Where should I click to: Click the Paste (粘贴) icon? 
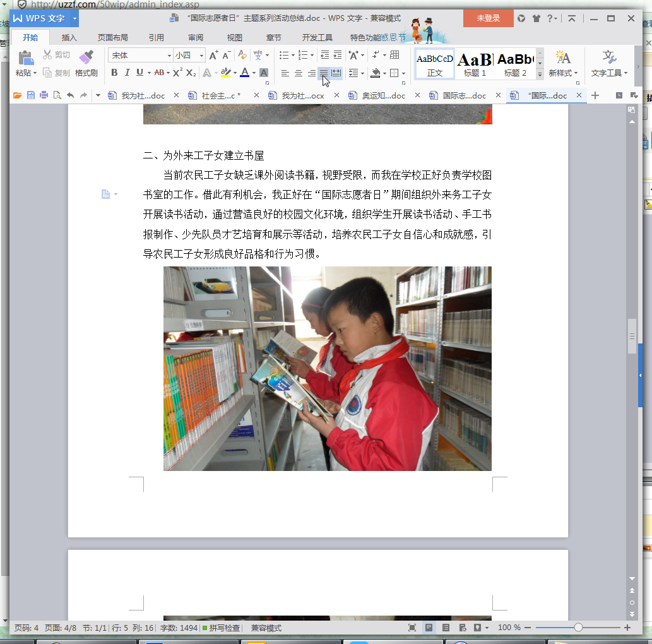click(26, 57)
